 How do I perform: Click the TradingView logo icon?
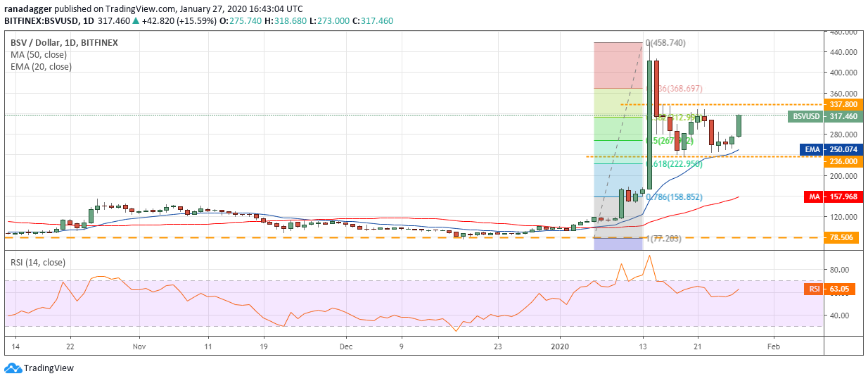coord(13,368)
